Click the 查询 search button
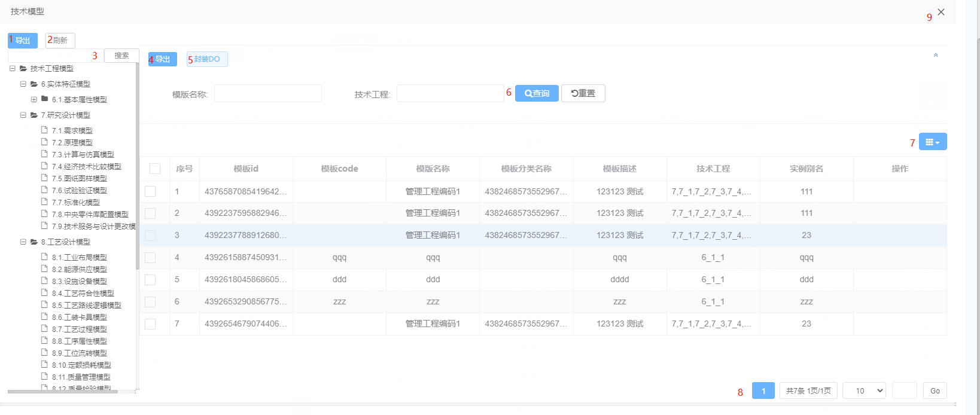 (x=537, y=93)
